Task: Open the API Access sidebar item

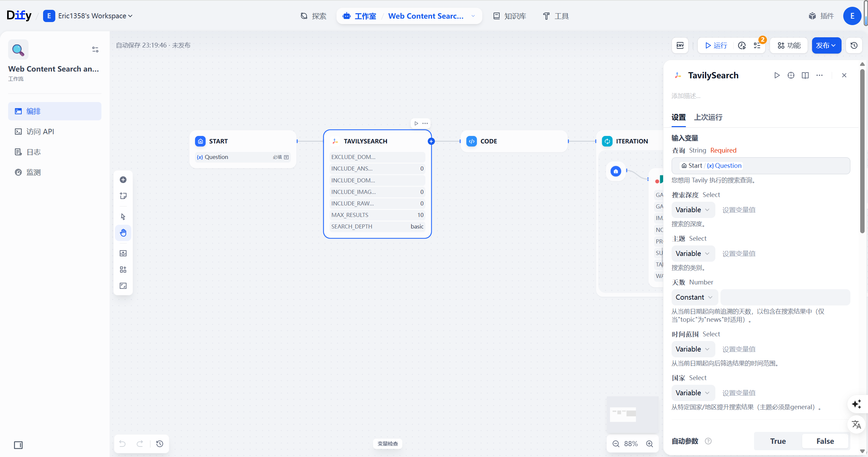Action: click(55, 132)
